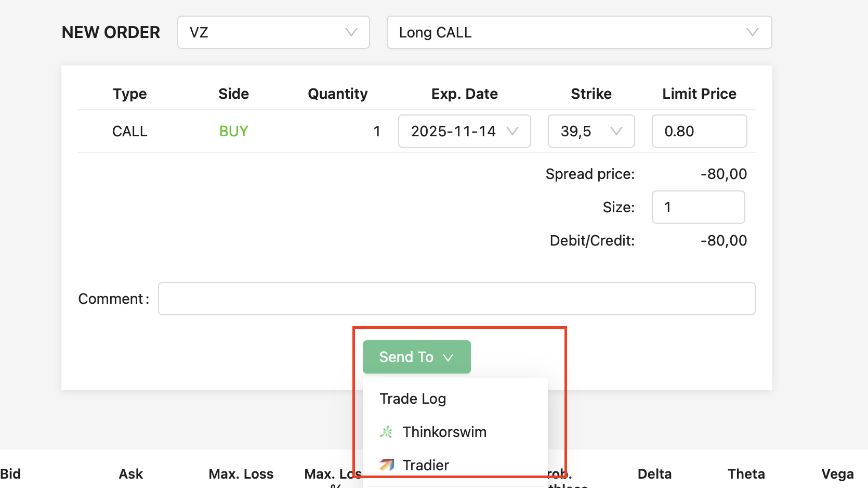This screenshot has height=488, width=868.
Task: Choose Tradier in the Send To menu
Action: coord(426,465)
